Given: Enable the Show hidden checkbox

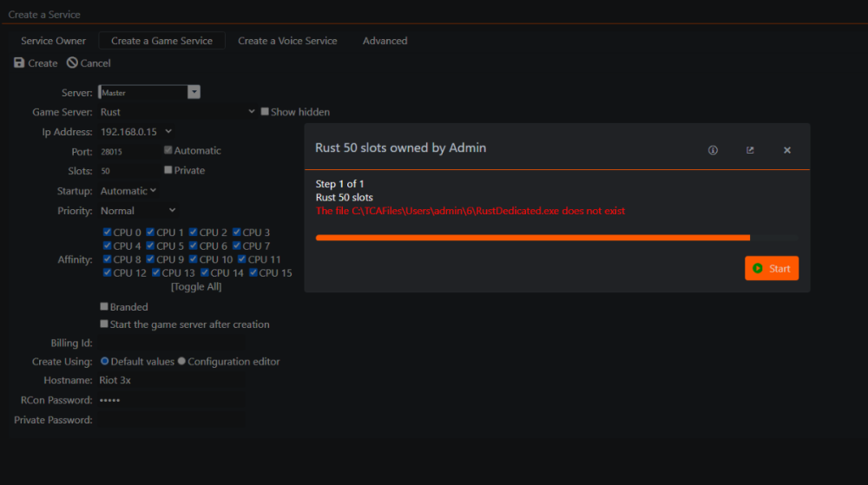Looking at the screenshot, I should [x=265, y=112].
